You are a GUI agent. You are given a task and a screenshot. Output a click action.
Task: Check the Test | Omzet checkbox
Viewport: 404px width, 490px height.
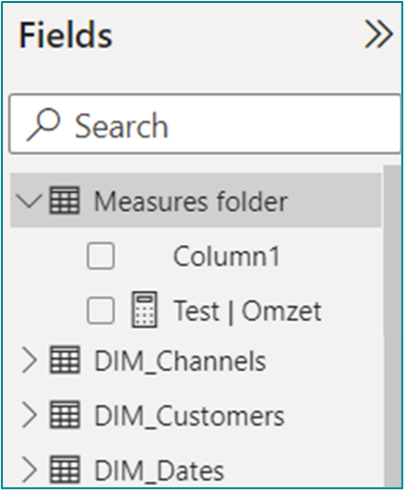point(101,310)
